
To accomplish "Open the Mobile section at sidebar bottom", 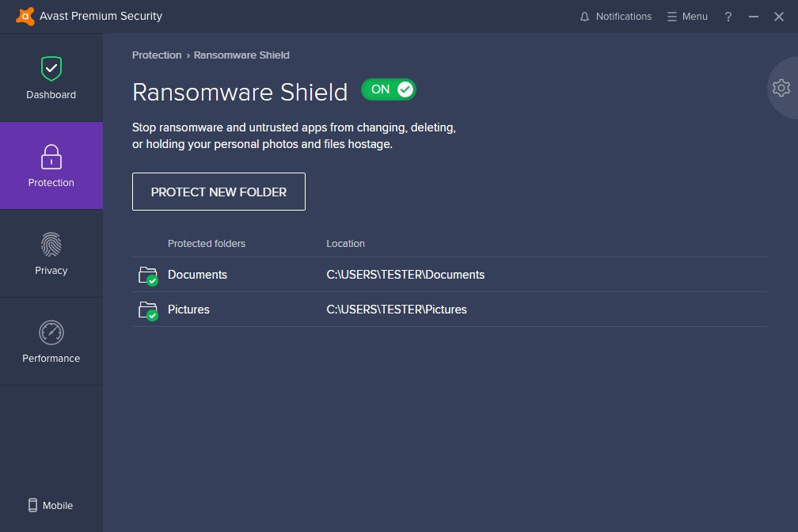I will pyautogui.click(x=51, y=505).
